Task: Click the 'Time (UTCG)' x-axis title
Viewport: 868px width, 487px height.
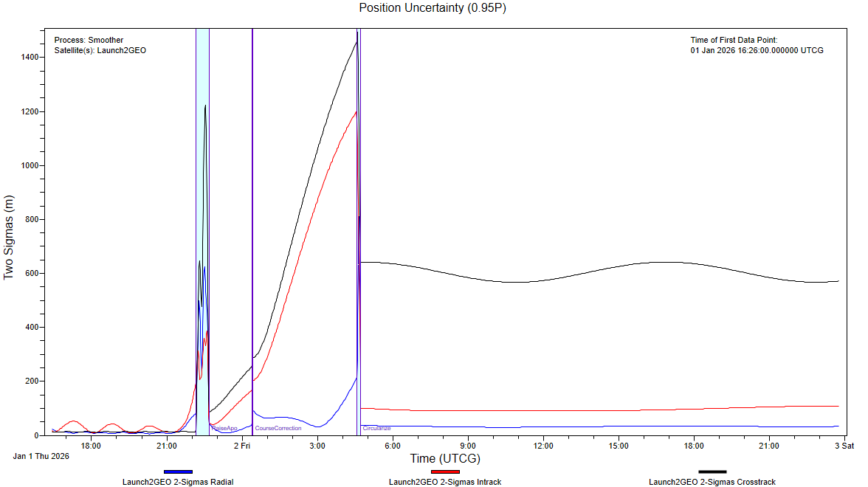Action: click(x=445, y=459)
